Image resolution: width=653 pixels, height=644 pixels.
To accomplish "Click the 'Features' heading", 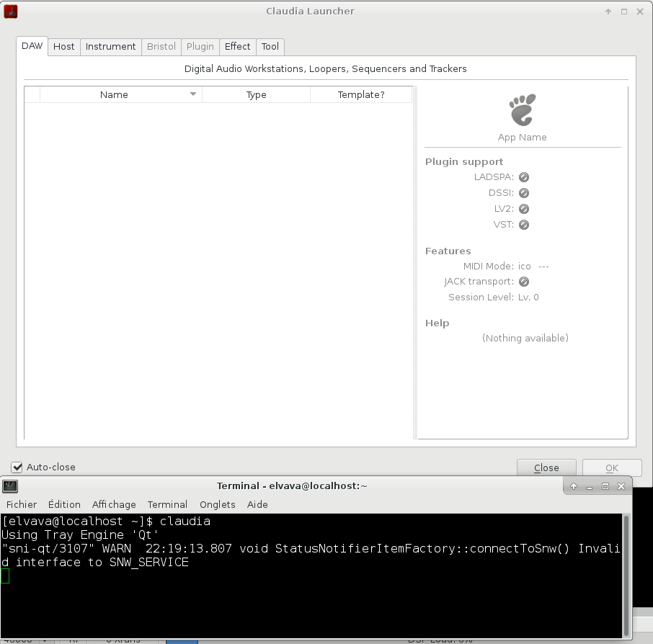I will pyautogui.click(x=448, y=251).
